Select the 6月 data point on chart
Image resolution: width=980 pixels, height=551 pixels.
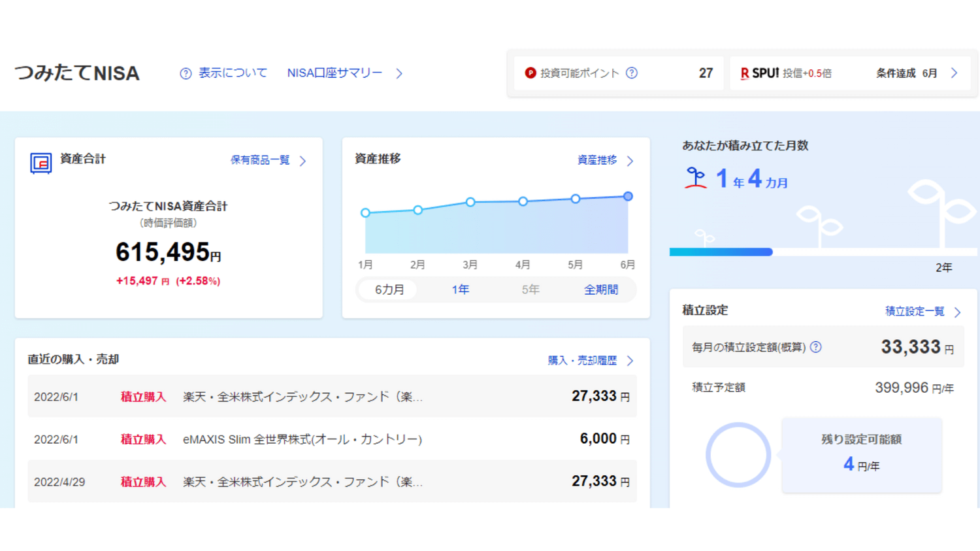[x=628, y=196]
